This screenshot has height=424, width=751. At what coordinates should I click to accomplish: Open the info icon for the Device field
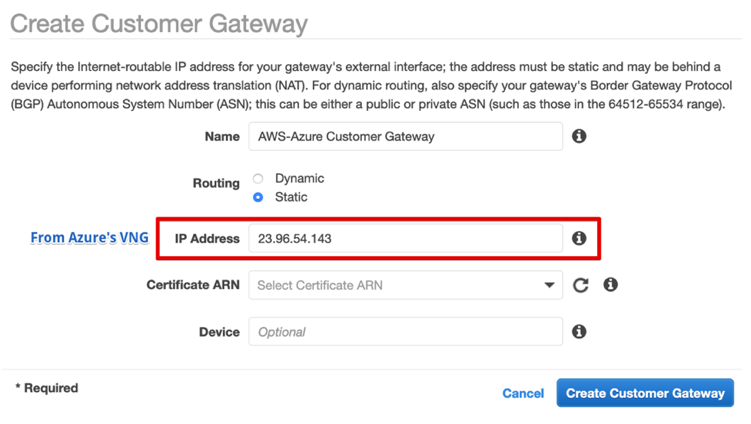pos(579,332)
